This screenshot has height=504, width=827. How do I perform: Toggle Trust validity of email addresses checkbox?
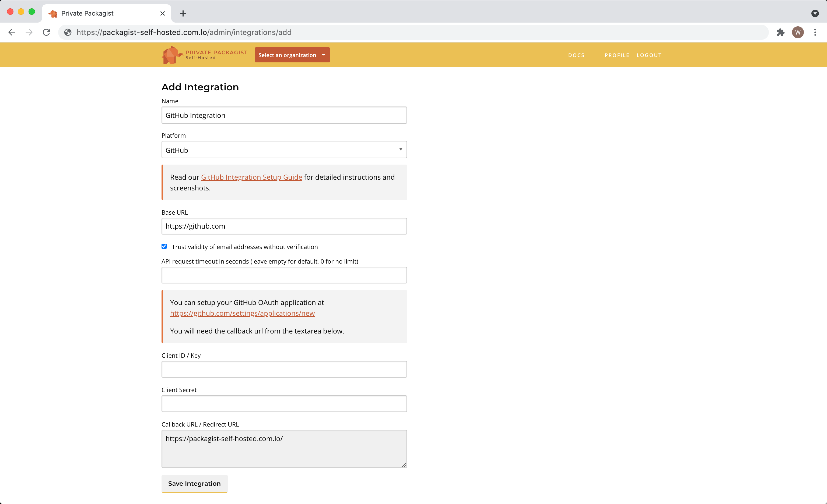pyautogui.click(x=164, y=246)
